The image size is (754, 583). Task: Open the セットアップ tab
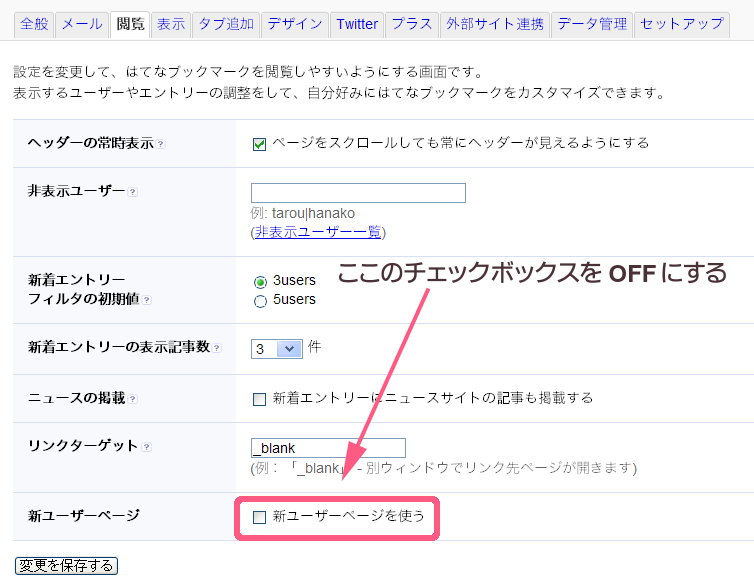[682, 25]
